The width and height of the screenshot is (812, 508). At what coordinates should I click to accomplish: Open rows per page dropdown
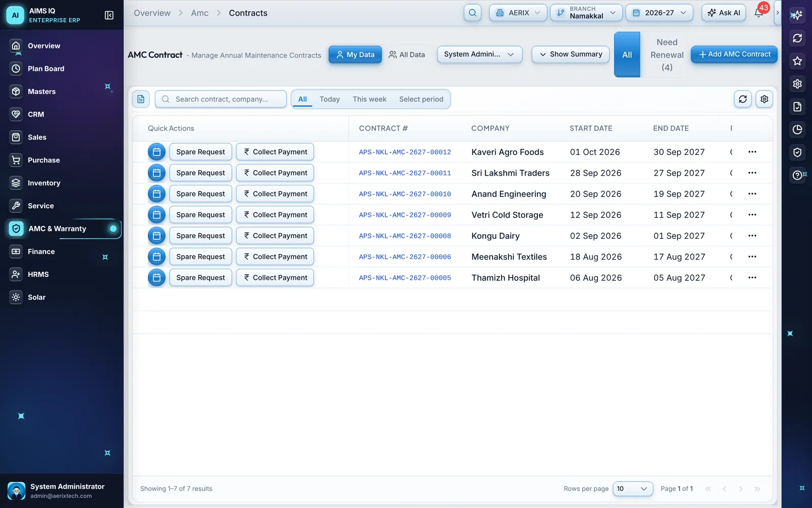(x=633, y=489)
